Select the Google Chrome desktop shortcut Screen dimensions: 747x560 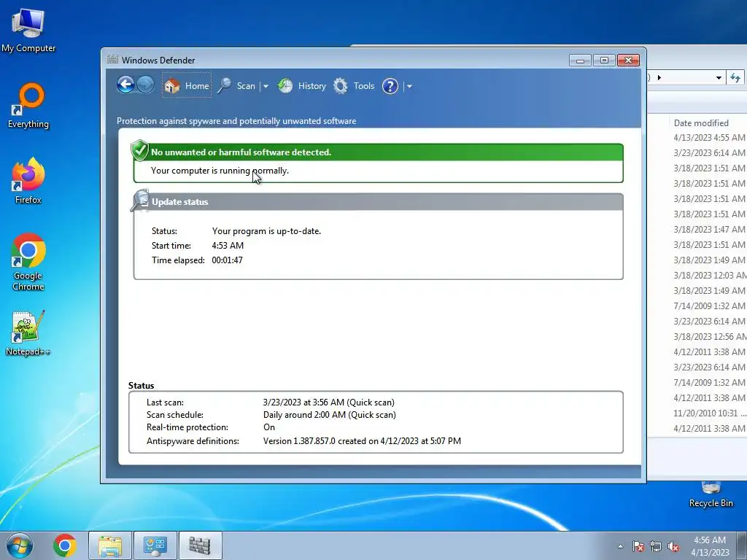[28, 262]
